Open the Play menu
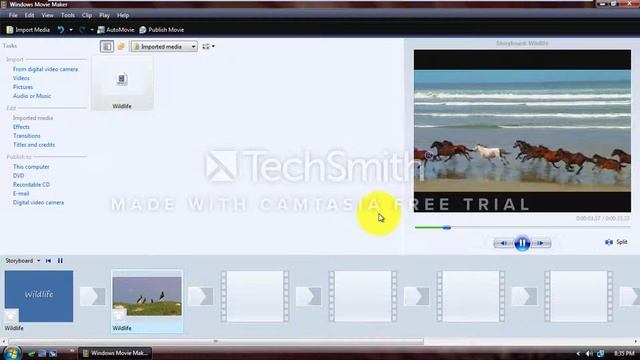The image size is (640, 360). coord(104,16)
